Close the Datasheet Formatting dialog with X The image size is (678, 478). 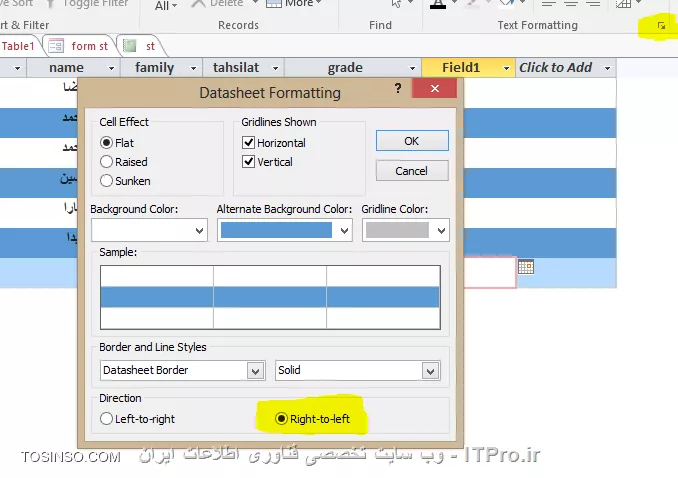[x=434, y=92]
